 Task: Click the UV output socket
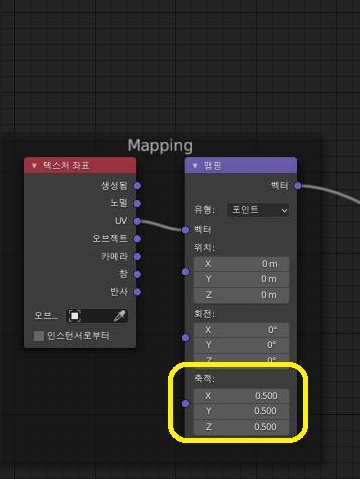pyautogui.click(x=137, y=221)
